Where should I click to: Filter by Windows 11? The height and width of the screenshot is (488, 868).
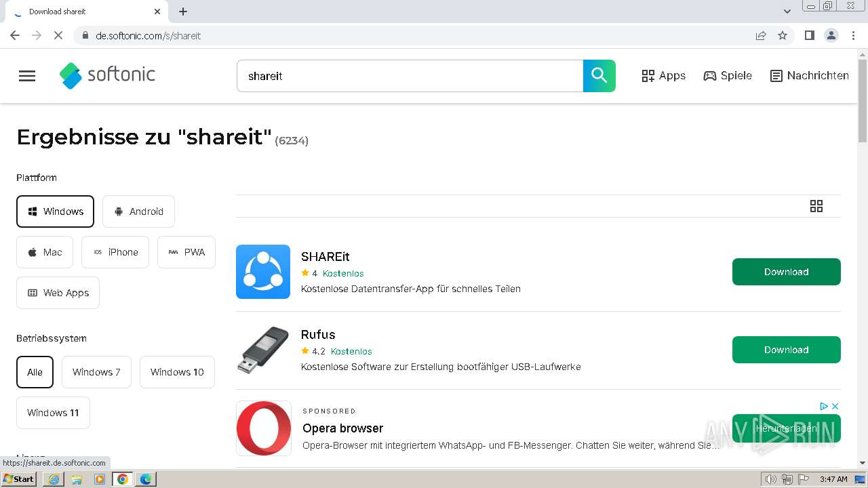53,413
